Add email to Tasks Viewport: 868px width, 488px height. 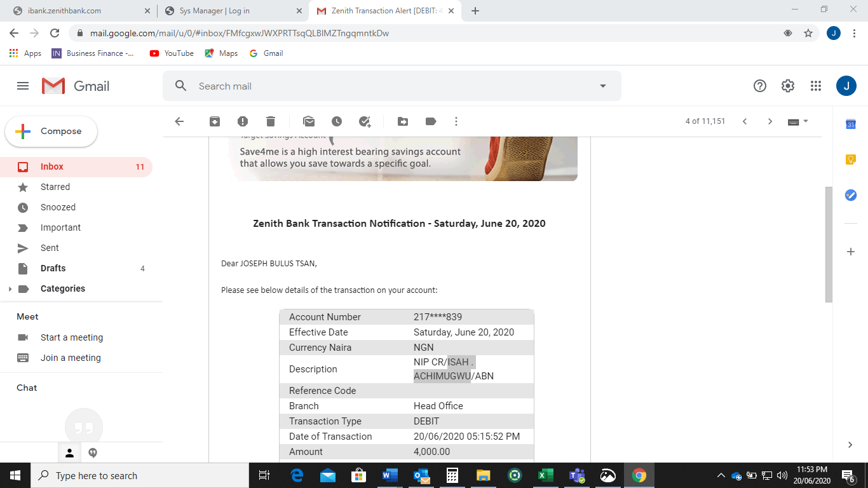pos(365,121)
